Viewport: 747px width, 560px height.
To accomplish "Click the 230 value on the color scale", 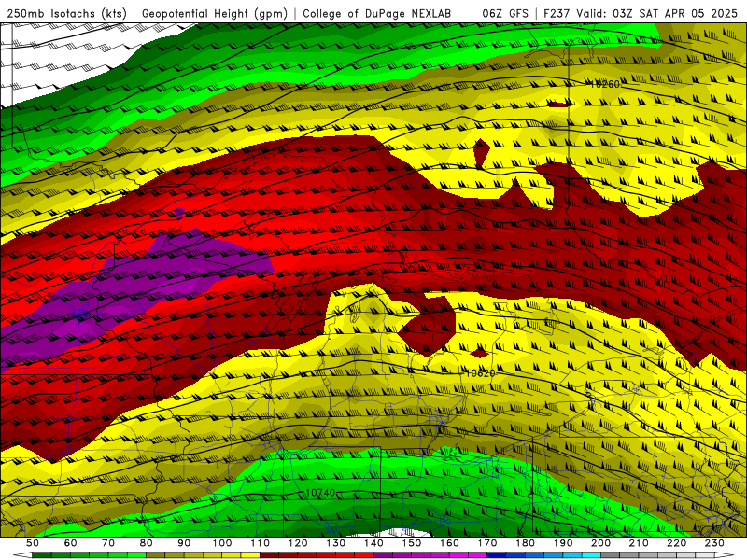I will coord(714,543).
